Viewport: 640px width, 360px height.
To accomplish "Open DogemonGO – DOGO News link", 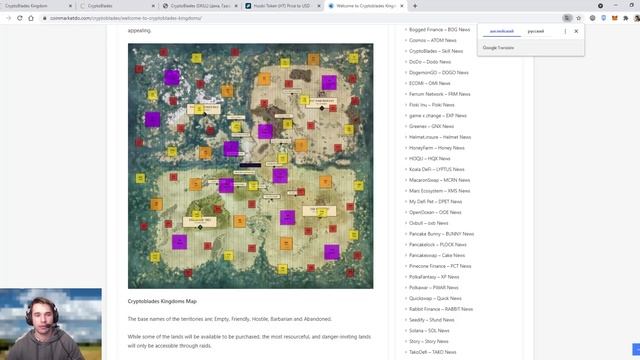I will pos(439,73).
